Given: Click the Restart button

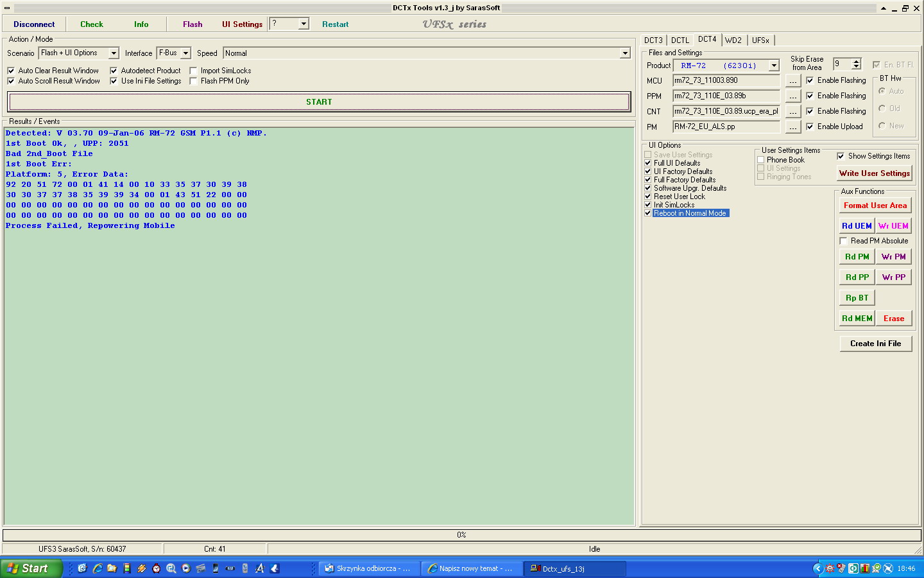Looking at the screenshot, I should coord(336,24).
